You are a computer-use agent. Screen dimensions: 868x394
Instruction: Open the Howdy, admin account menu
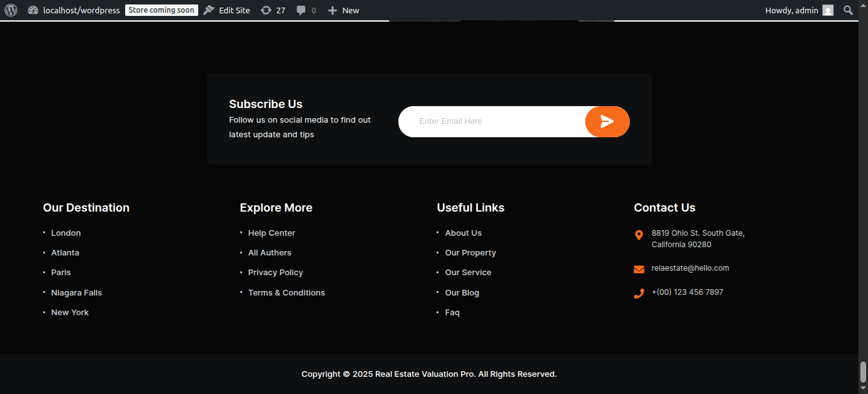tap(791, 10)
